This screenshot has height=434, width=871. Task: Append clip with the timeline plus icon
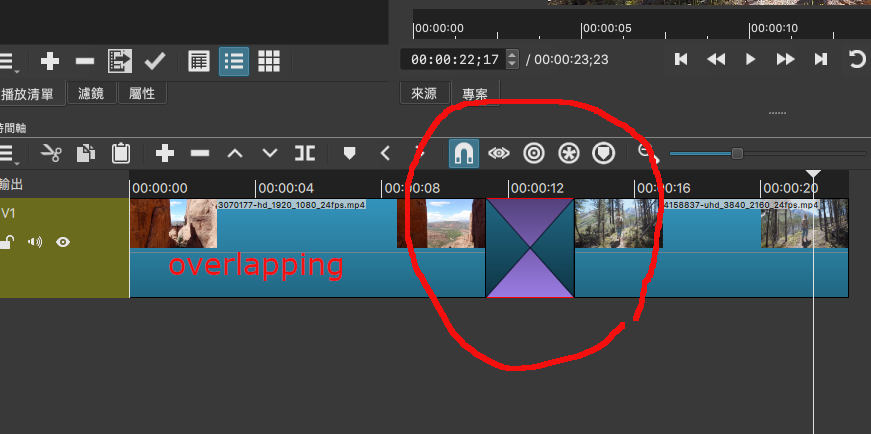pyautogui.click(x=165, y=153)
